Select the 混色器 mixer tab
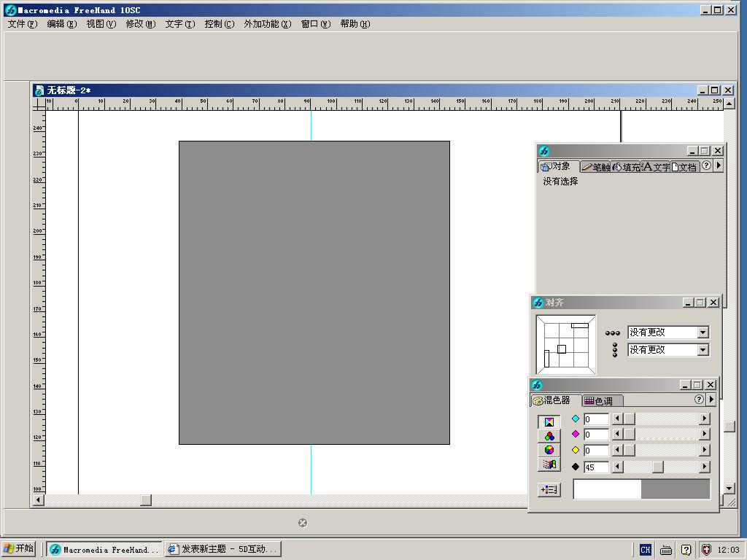This screenshot has width=747, height=560. [555, 400]
